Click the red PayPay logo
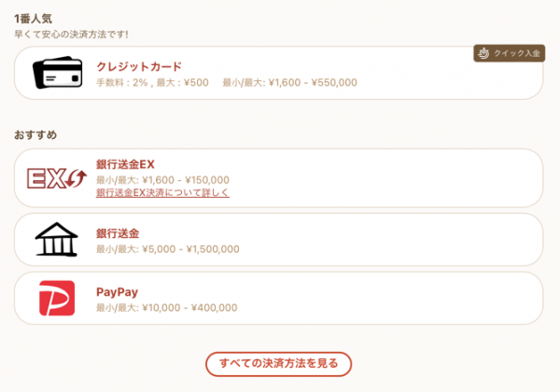This screenshot has width=560, height=392. [x=57, y=298]
